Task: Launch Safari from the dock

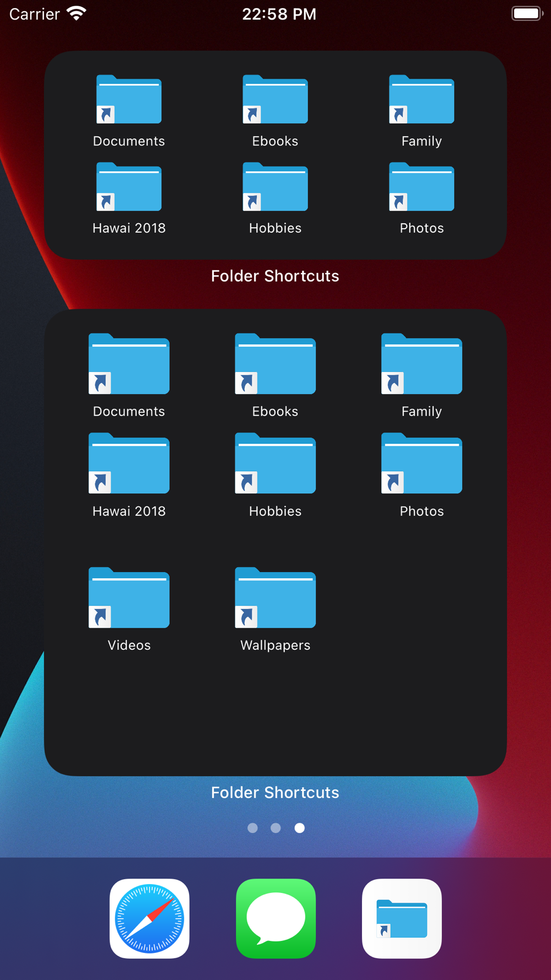Action: coord(149,918)
